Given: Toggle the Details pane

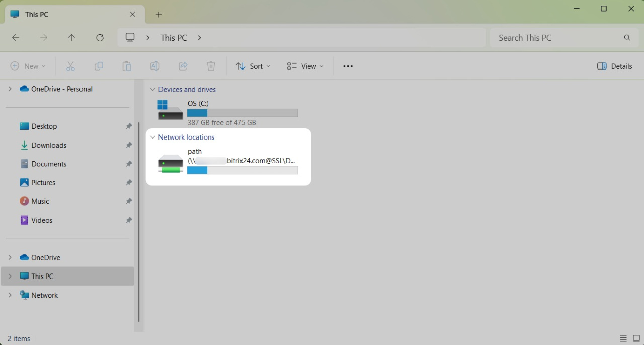Looking at the screenshot, I should pos(614,66).
